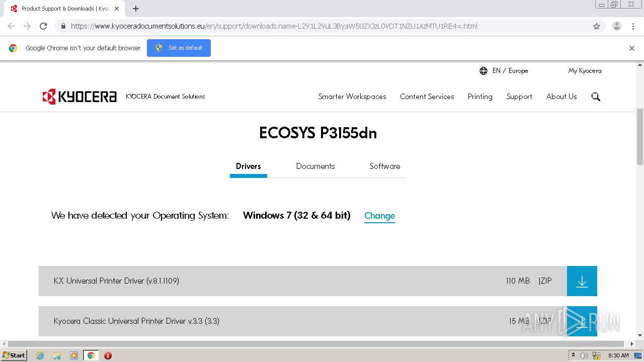644x362 pixels.
Task: Close the Product Support & Downloads tab
Action: (x=117, y=9)
